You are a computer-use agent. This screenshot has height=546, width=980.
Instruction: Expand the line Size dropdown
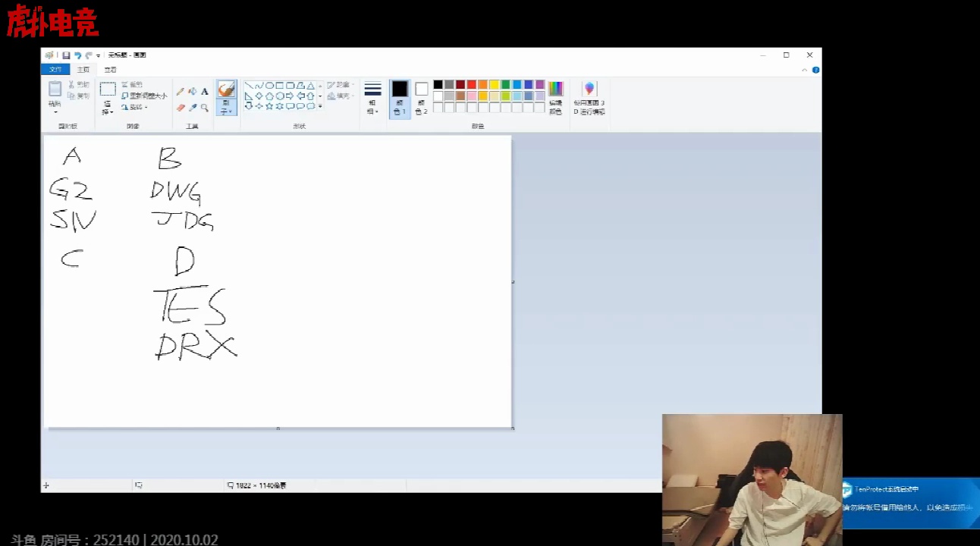point(372,99)
